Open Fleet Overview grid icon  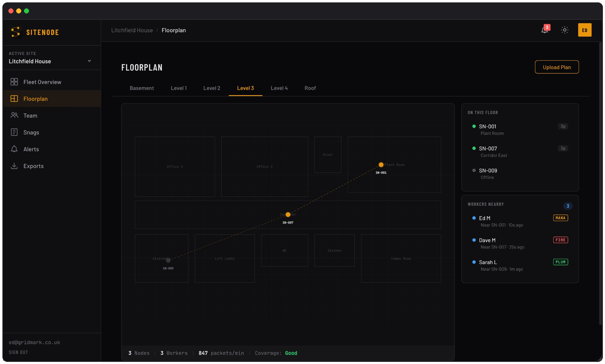14,82
